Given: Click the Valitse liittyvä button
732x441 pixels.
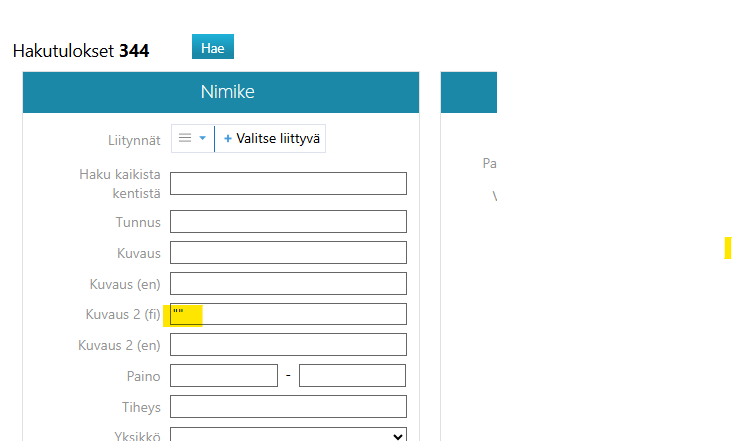Looking at the screenshot, I should (x=270, y=139).
